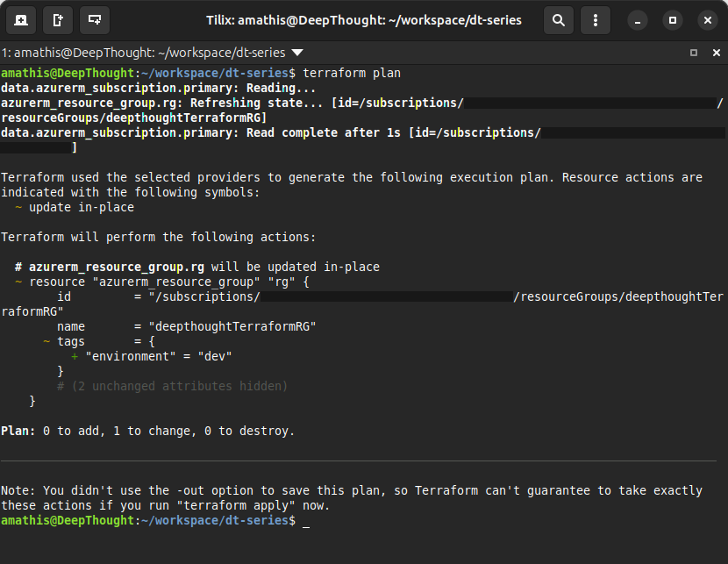Click the window title 'Tilix: amathis@DeepThought'
The width and height of the screenshot is (728, 564).
pos(364,20)
